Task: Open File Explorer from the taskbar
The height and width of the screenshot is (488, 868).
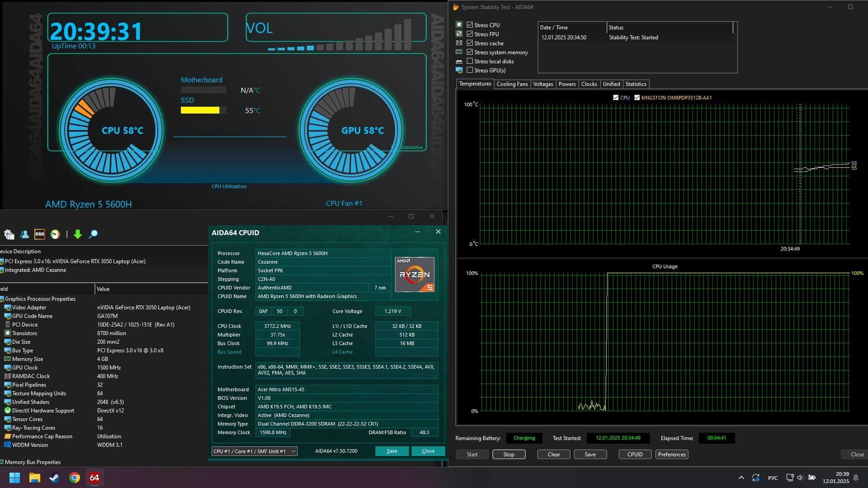Action: coord(35,478)
